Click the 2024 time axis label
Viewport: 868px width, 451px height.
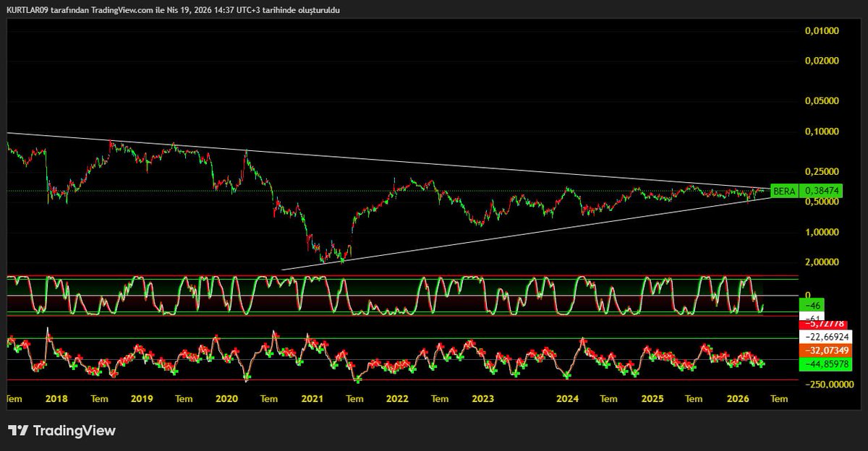(568, 399)
